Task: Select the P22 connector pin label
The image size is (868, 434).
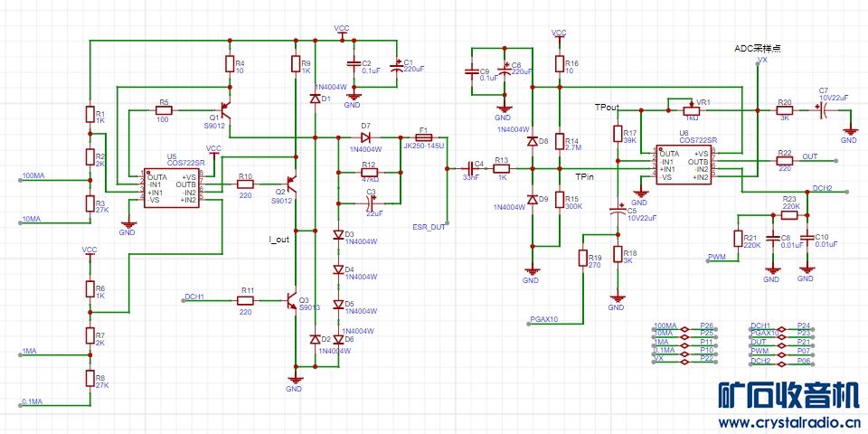Action: click(706, 359)
